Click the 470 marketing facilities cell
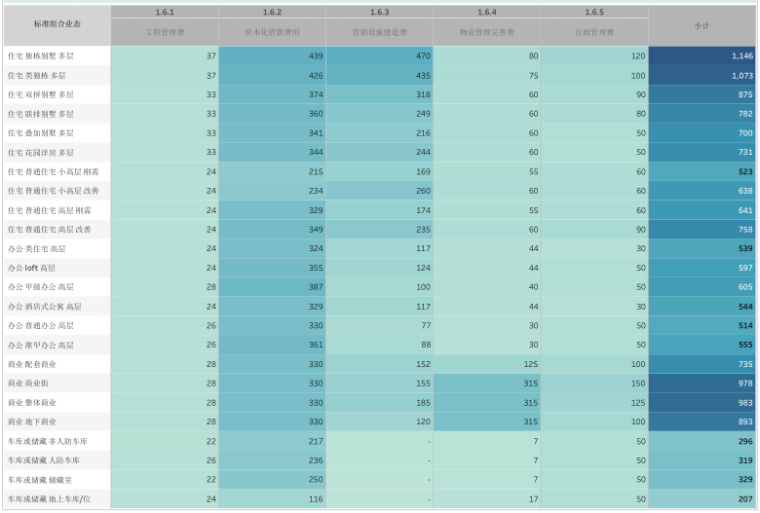The image size is (760, 513). point(379,56)
